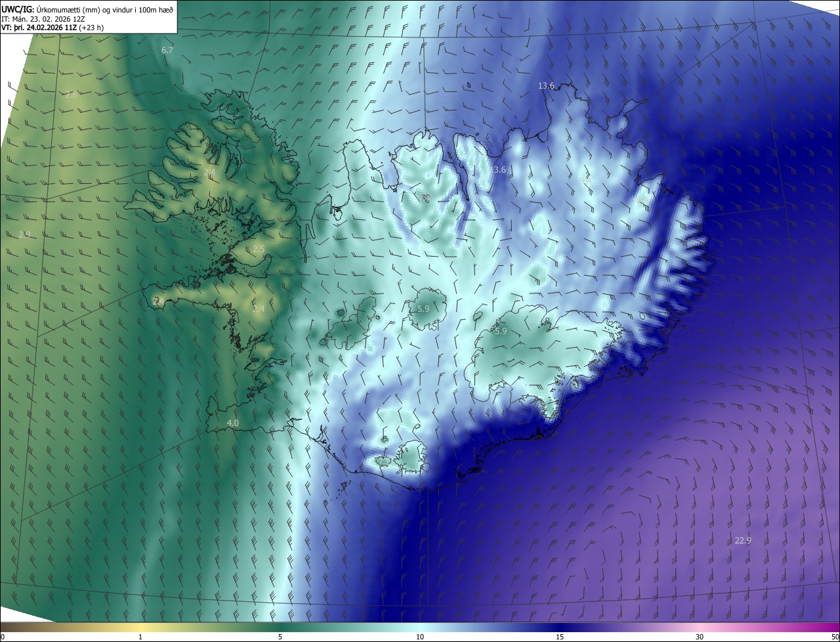Click the 2.5 value label on the map
The image size is (840, 642).
(259, 249)
